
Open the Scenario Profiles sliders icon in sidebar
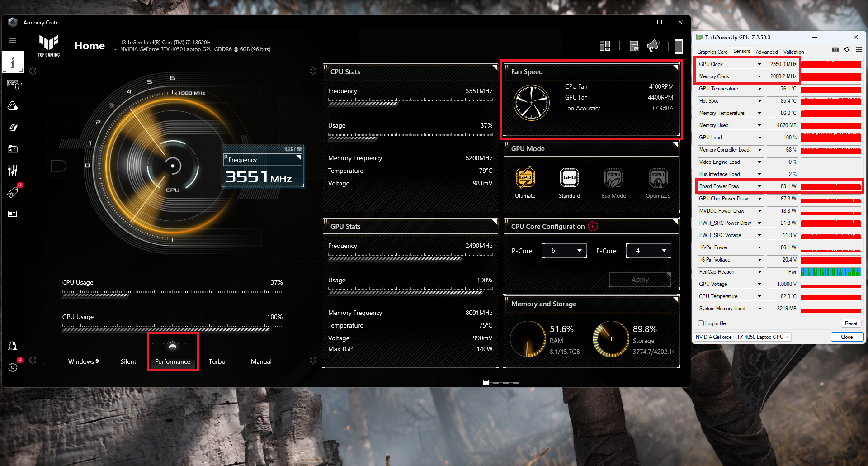pos(13,171)
